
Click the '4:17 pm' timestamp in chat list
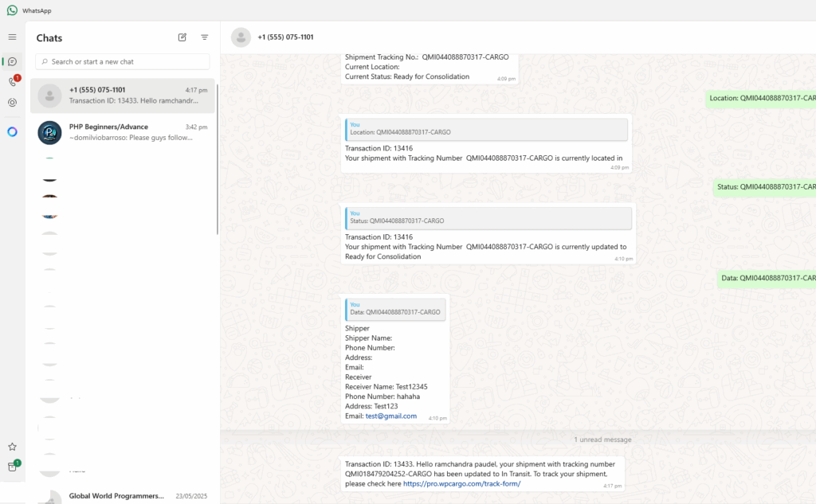pos(196,90)
